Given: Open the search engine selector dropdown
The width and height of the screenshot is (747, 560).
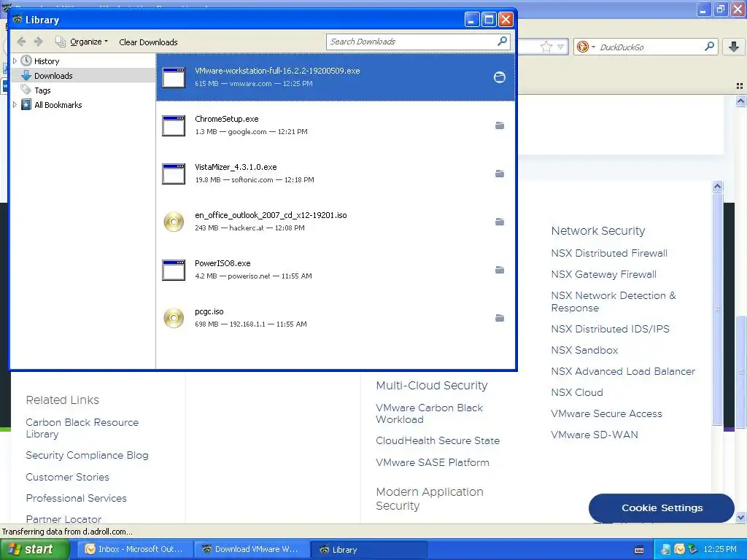Looking at the screenshot, I should point(593,47).
